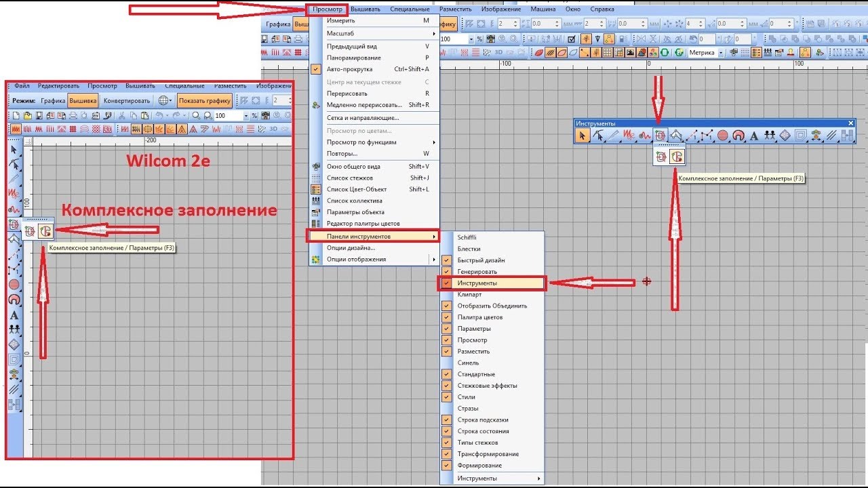Click Графика mode button in Wilcom 2e window

coord(53,100)
